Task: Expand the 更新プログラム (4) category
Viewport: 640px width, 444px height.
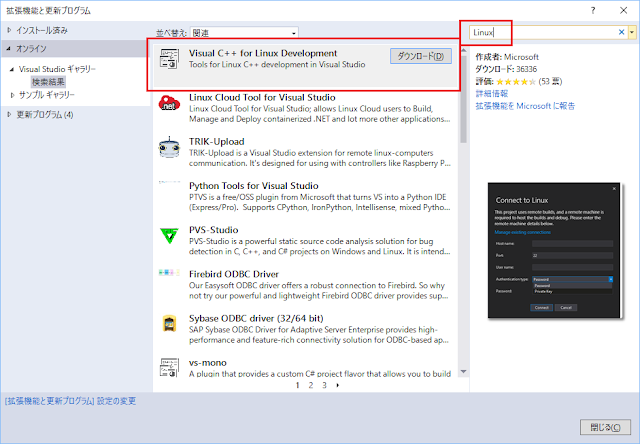Action: click(9, 115)
